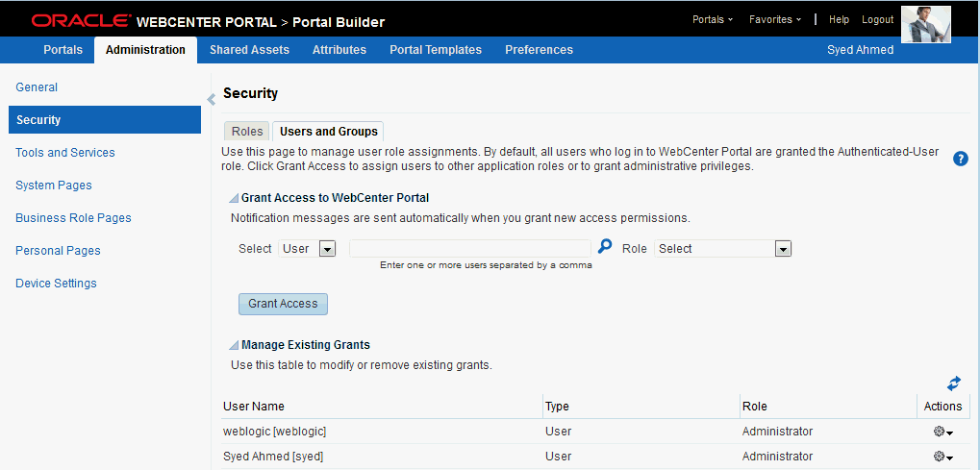Click the user profile photo
This screenshot has height=470, width=980.
click(925, 24)
